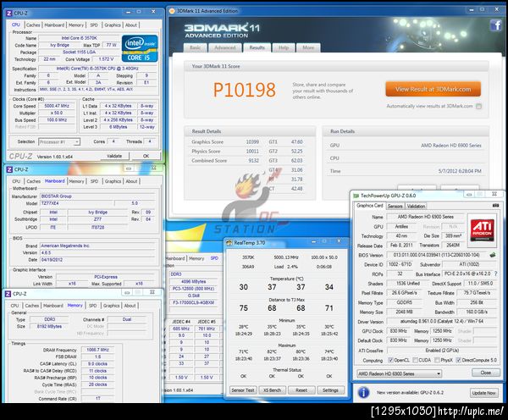
Task: Switch to Sensors tab in GPU-Z
Action: pyautogui.click(x=395, y=206)
